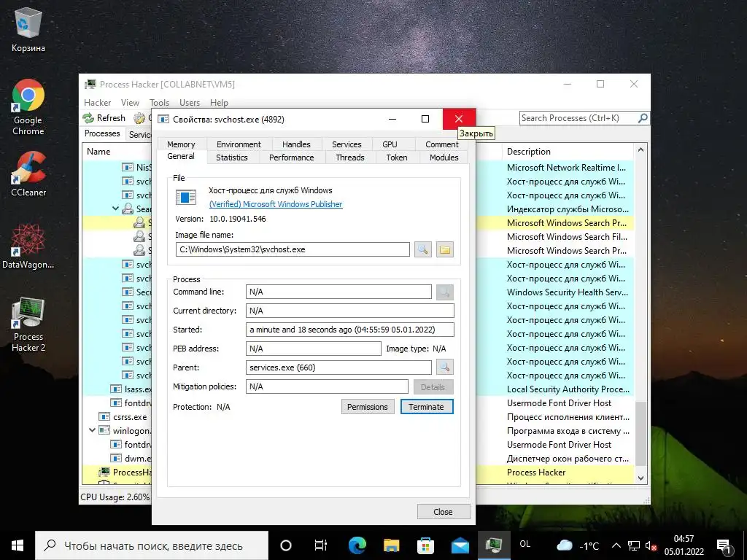Open Task View on the taskbar
The width and height of the screenshot is (747, 560).
coord(321,545)
